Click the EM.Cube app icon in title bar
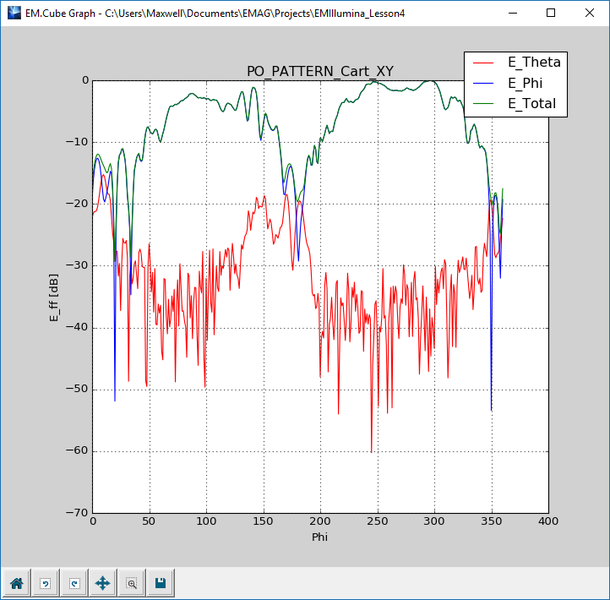Screen dimensions: 610x600 click(13, 13)
